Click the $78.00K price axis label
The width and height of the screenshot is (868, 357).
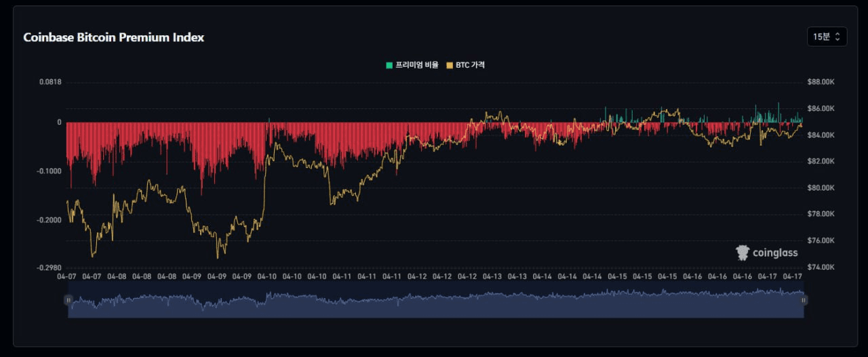point(820,214)
